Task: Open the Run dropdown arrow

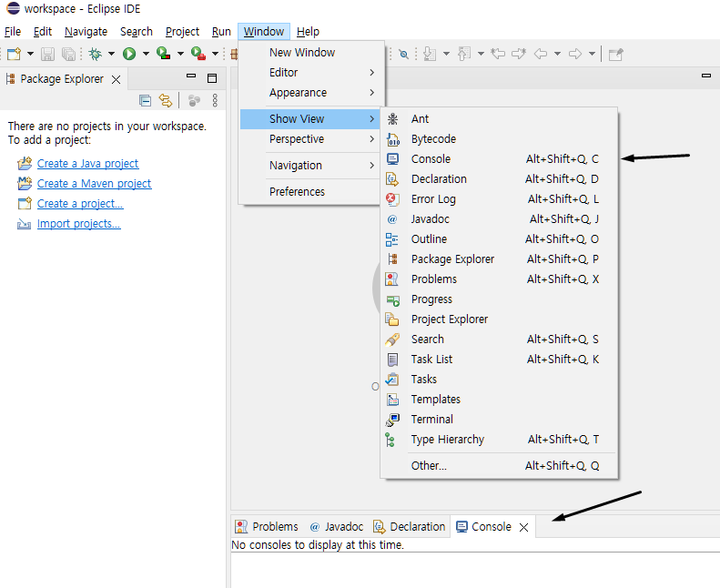Action: 146,54
